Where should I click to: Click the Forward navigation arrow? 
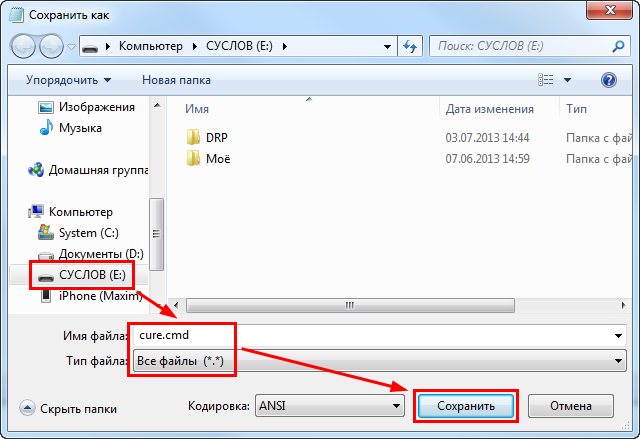pos(51,46)
